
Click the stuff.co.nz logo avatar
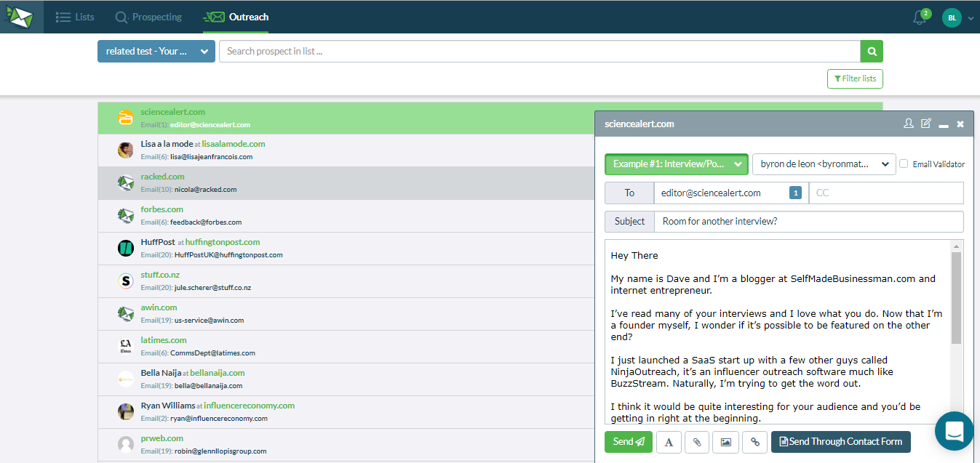click(126, 281)
